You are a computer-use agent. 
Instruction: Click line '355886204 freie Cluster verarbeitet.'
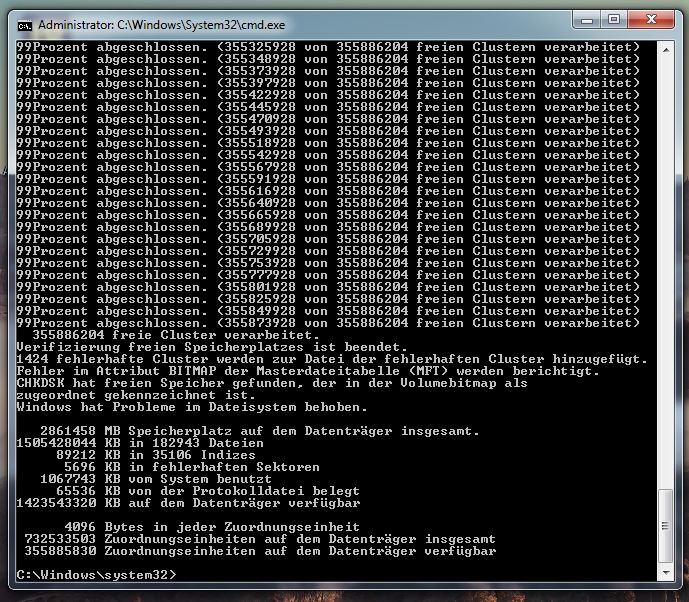[178, 335]
